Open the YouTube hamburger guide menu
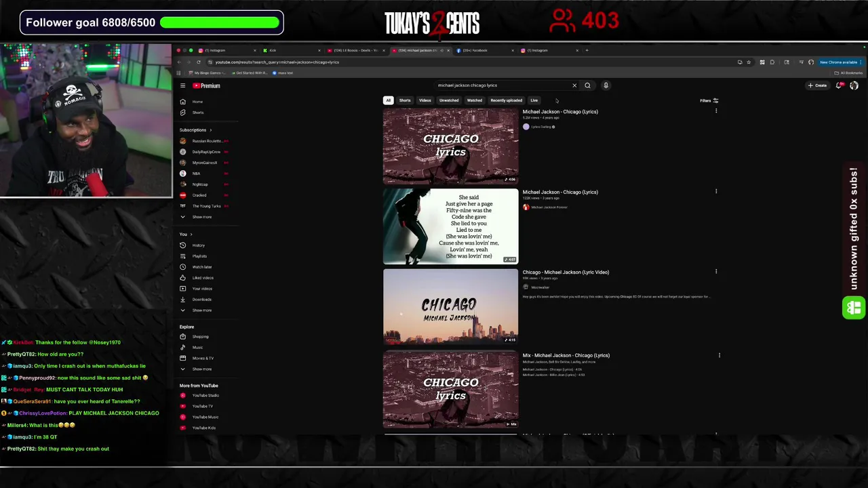Image resolution: width=868 pixels, height=488 pixels. 182,85
